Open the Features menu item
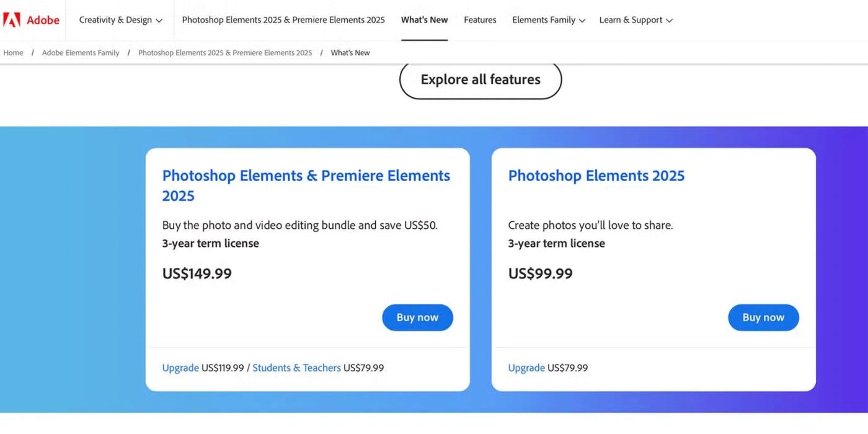The height and width of the screenshot is (434, 868). (480, 20)
